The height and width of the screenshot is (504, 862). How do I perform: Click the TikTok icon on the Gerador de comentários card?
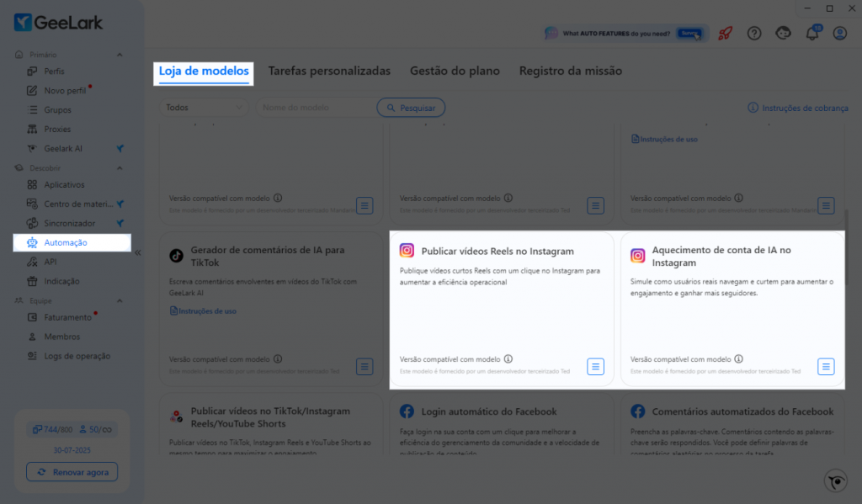point(177,256)
